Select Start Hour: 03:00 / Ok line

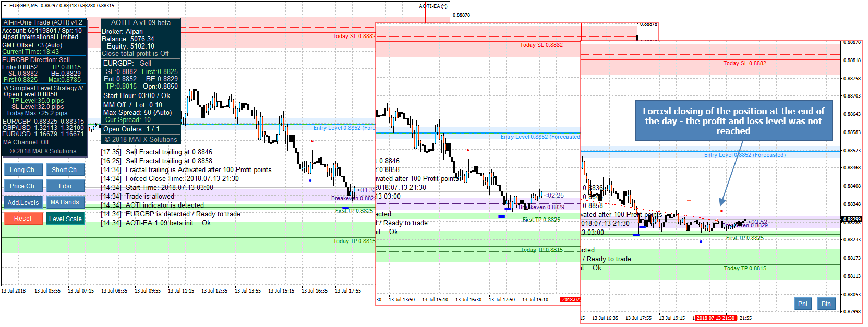click(x=137, y=95)
